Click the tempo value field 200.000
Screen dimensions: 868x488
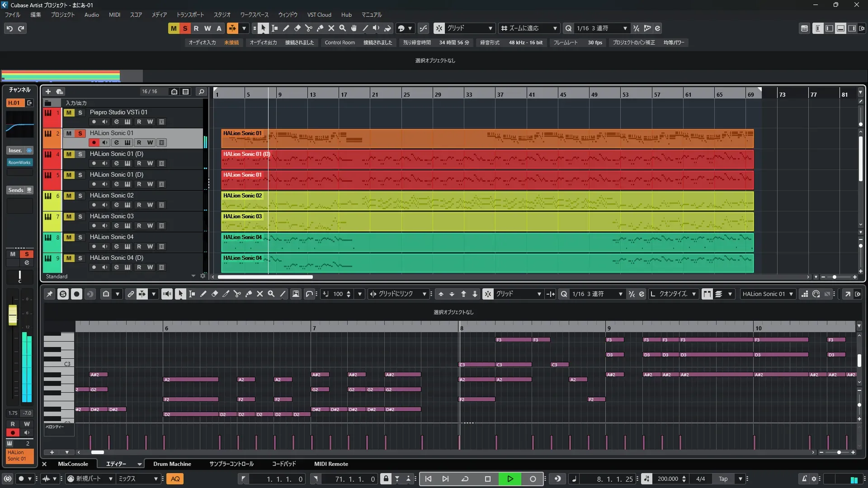667,479
